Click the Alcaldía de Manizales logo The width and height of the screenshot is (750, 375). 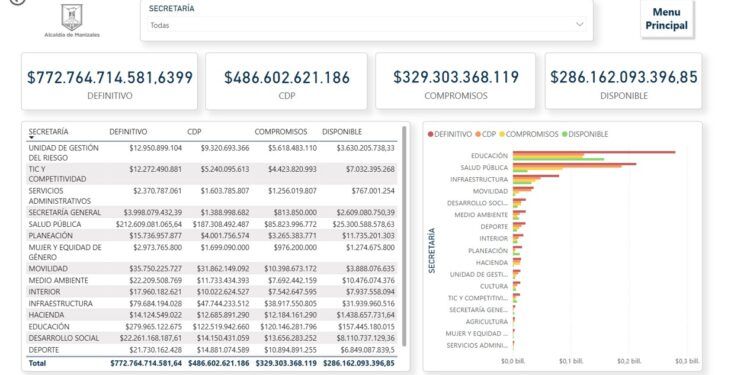(x=72, y=21)
